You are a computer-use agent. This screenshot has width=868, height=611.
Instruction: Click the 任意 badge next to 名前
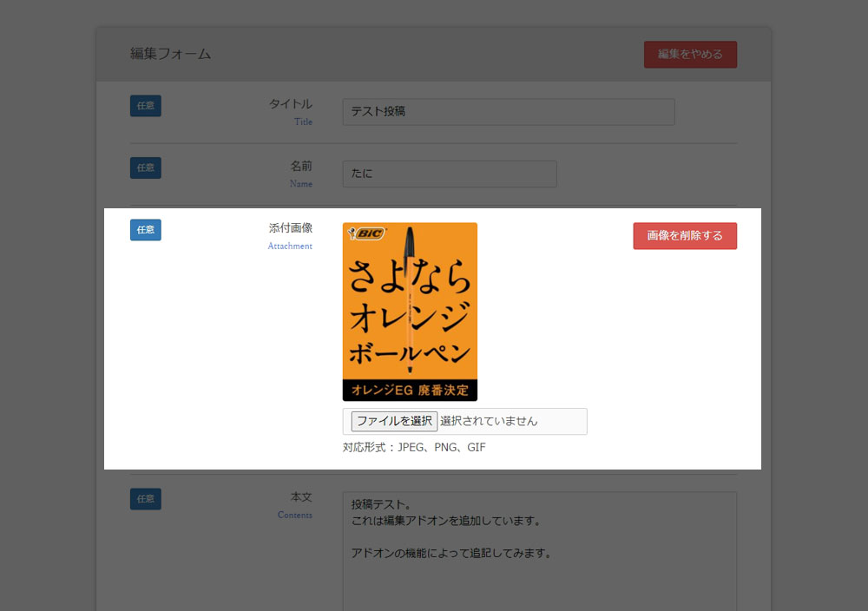point(146,168)
